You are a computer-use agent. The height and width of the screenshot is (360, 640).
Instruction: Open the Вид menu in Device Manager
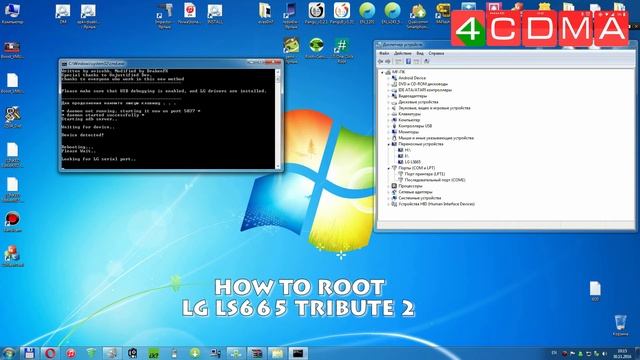[420, 53]
